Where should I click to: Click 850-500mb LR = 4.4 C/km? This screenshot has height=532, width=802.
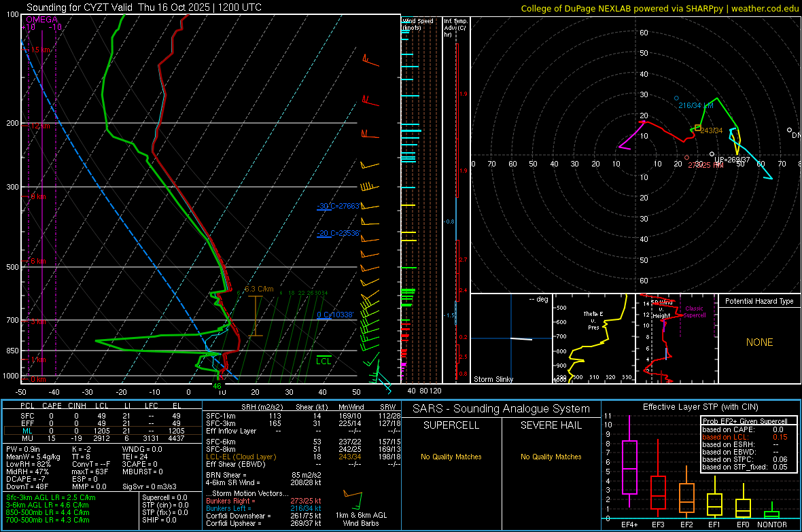(48, 512)
